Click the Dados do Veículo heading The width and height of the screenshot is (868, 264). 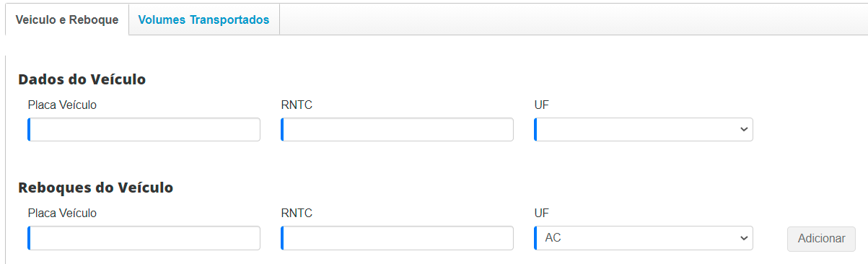(82, 79)
